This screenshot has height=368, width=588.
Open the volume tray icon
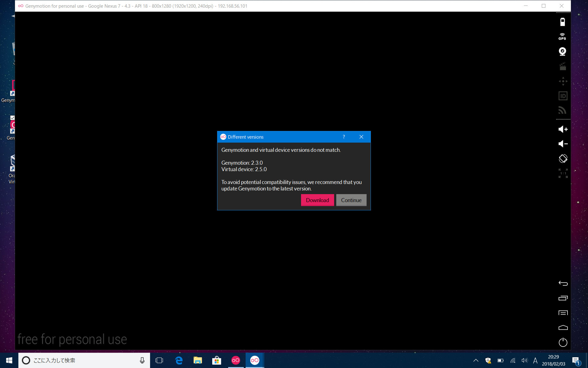coord(525,360)
